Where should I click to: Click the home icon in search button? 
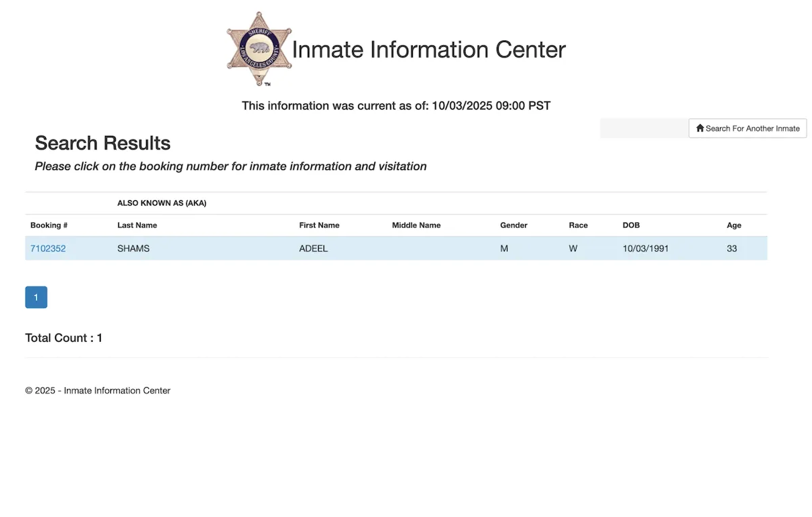(700, 128)
